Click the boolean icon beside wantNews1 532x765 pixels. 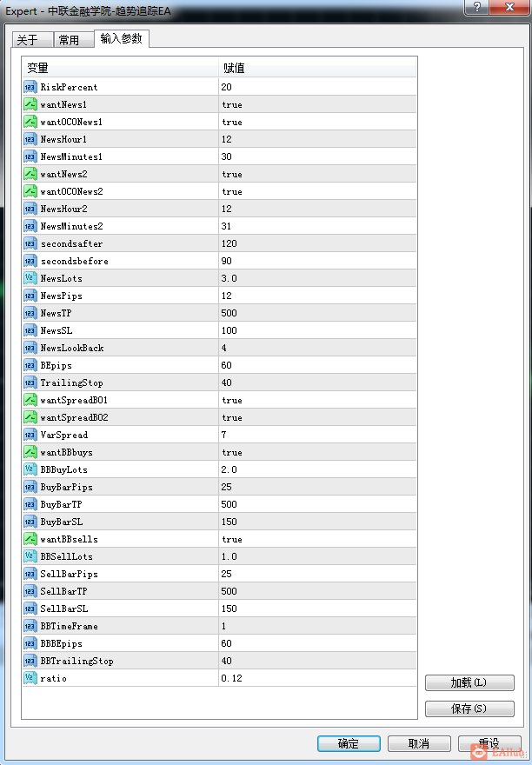click(30, 104)
